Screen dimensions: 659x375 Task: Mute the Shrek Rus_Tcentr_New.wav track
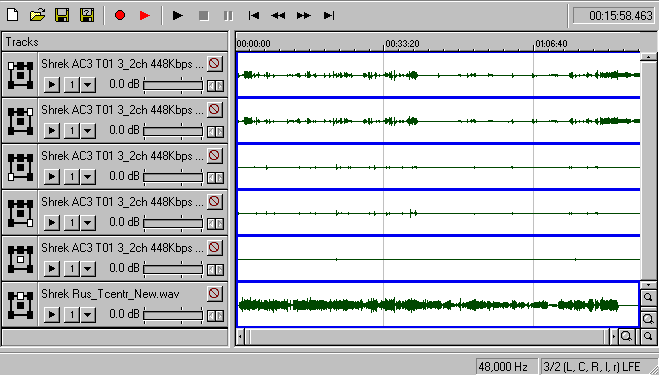(214, 293)
